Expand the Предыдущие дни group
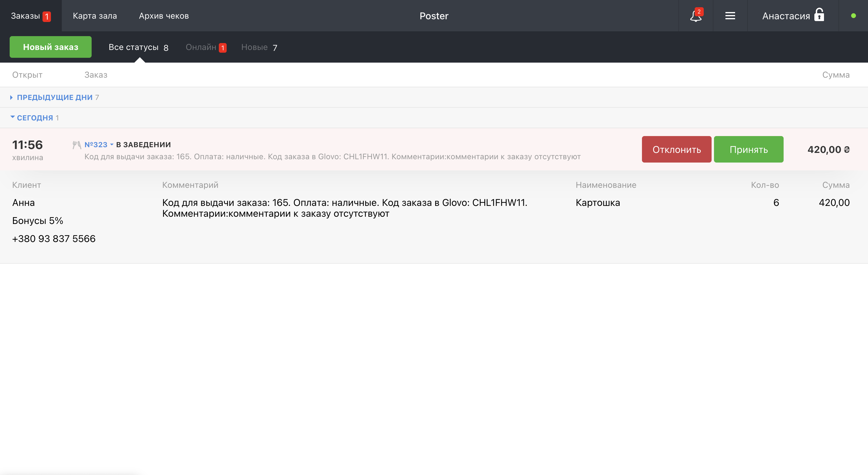Viewport: 868px width, 475px height. (55, 97)
